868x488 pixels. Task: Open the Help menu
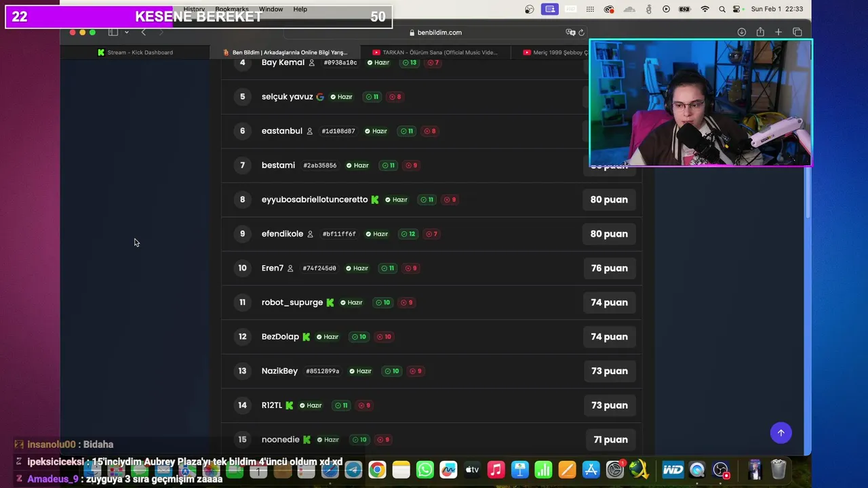[x=300, y=9]
